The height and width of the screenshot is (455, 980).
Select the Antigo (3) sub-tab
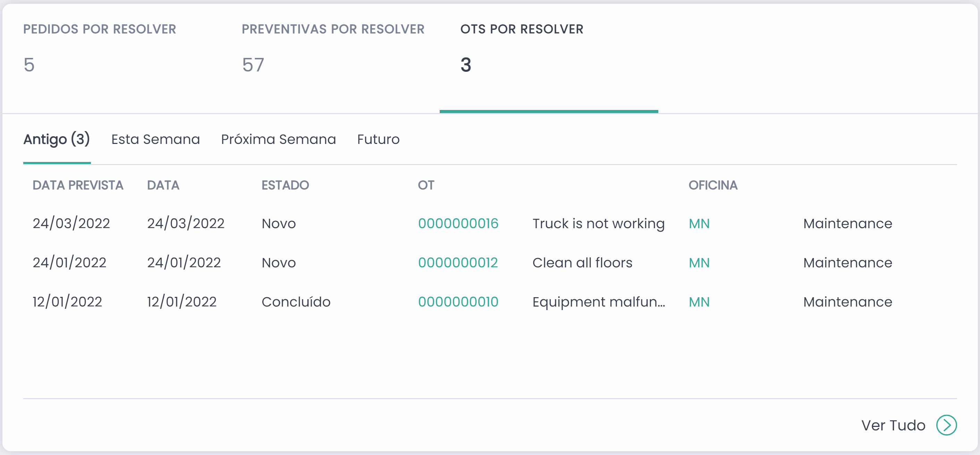coord(57,139)
